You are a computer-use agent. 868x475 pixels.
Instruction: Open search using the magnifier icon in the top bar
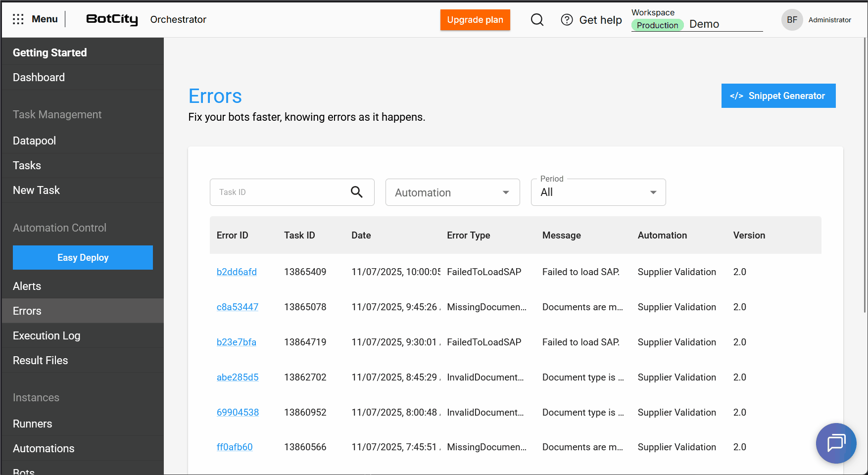pos(537,20)
